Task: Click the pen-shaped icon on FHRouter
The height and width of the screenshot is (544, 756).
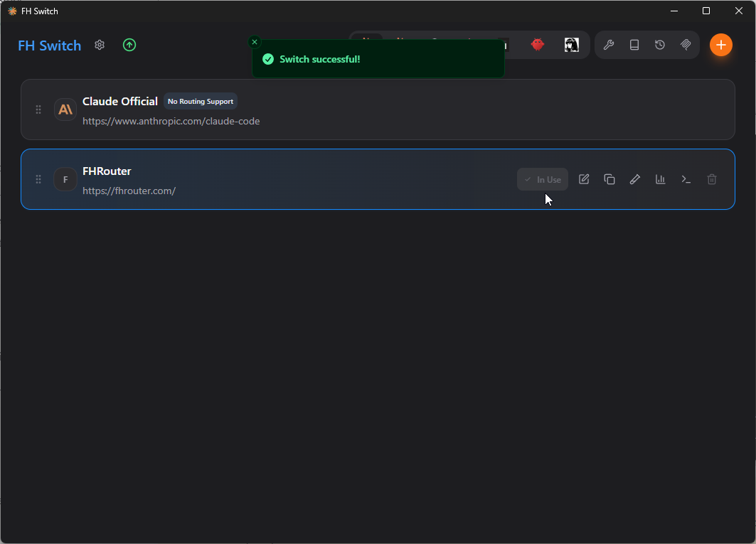Action: pos(634,179)
